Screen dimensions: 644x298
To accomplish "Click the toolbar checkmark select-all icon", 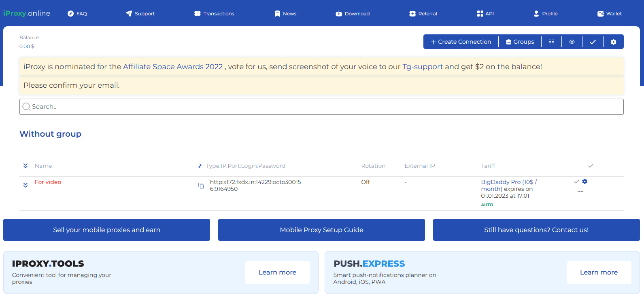I will [x=593, y=42].
